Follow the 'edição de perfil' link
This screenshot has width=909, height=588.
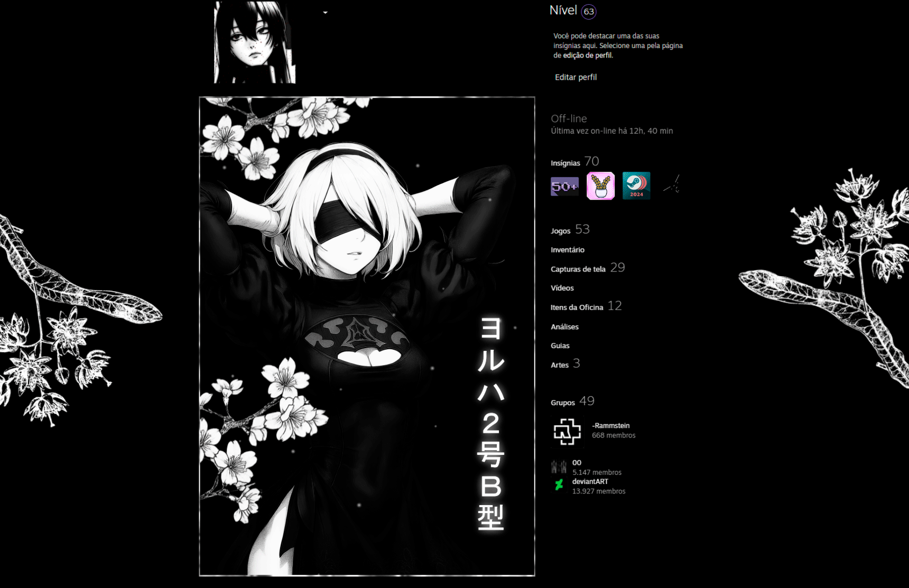pyautogui.click(x=587, y=55)
